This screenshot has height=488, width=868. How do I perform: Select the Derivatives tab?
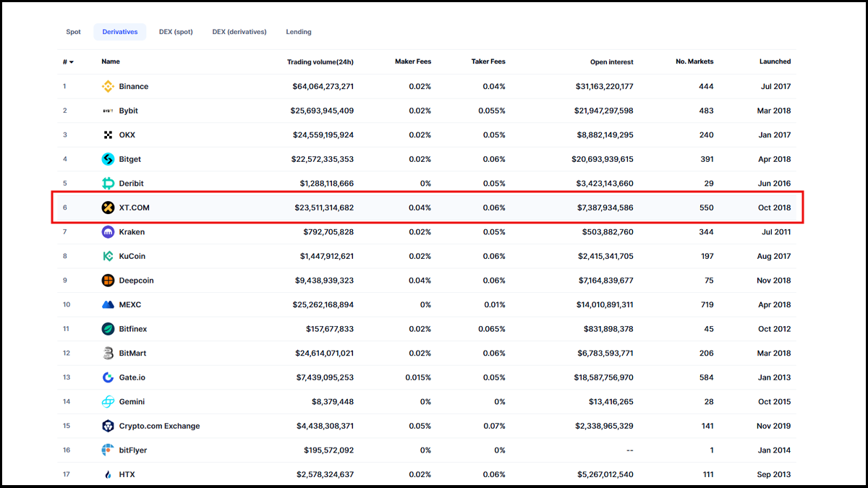click(120, 32)
